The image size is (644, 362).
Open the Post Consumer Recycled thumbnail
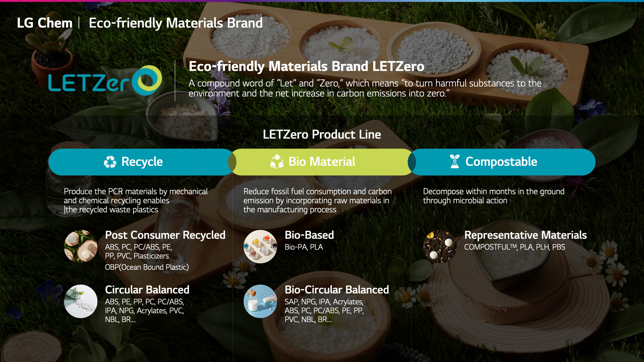(81, 246)
